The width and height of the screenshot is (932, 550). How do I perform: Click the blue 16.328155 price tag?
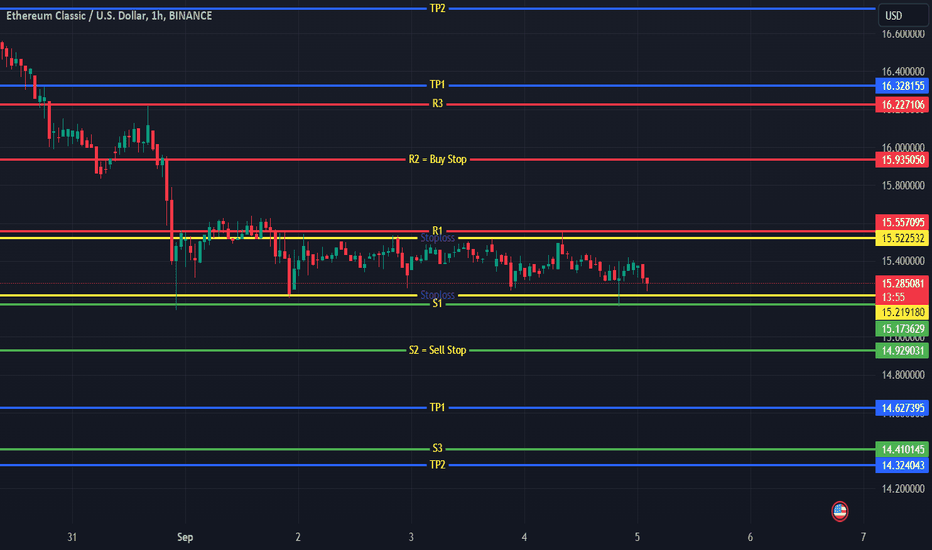pyautogui.click(x=902, y=86)
